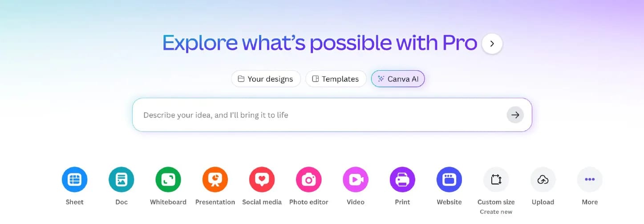
Task: Click the arrow next to Pro headline
Action: pos(492,44)
